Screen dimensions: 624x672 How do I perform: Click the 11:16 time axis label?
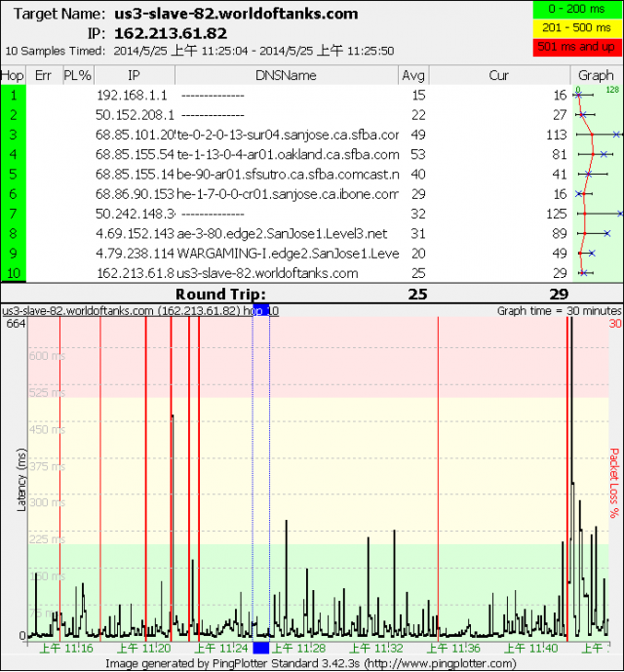tap(66, 648)
